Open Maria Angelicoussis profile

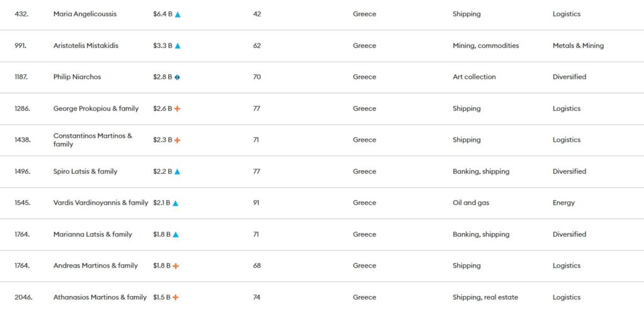point(85,14)
